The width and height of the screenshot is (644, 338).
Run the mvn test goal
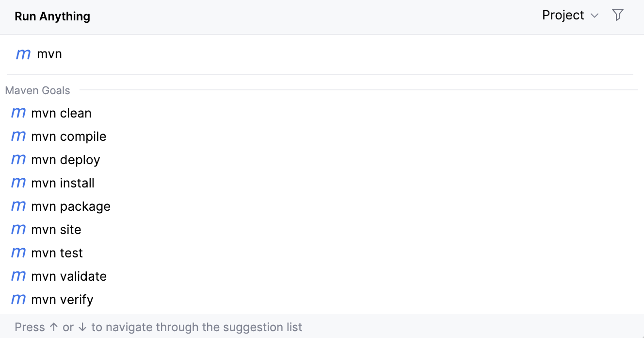click(57, 253)
